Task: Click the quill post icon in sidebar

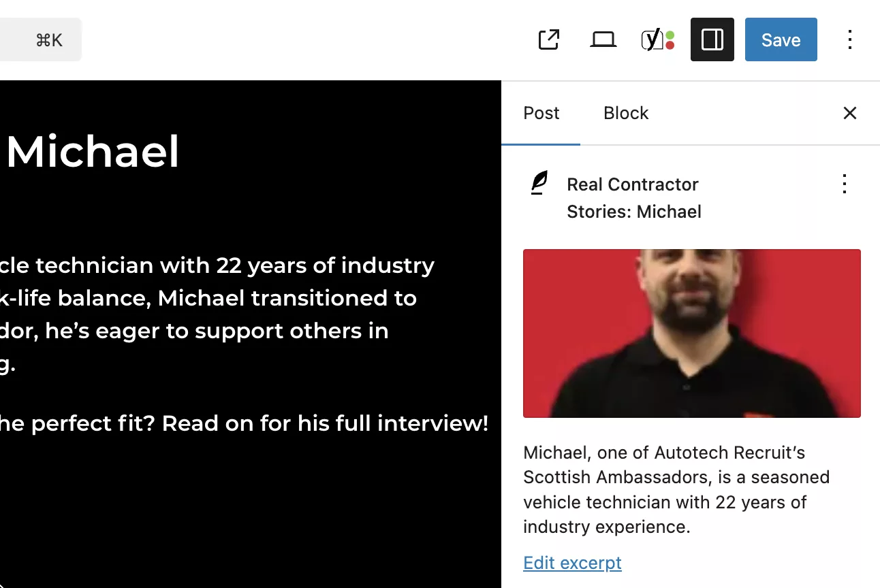Action: pos(539,184)
